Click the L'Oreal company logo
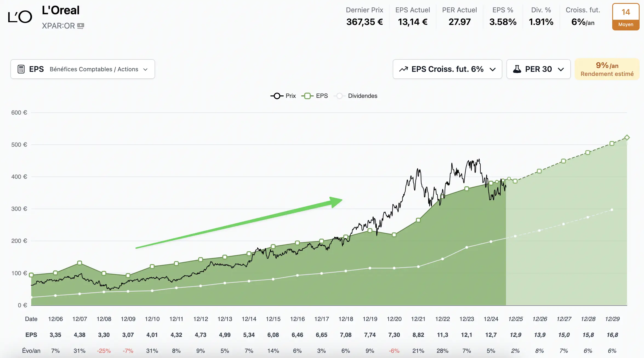This screenshot has width=644, height=358. 20,17
